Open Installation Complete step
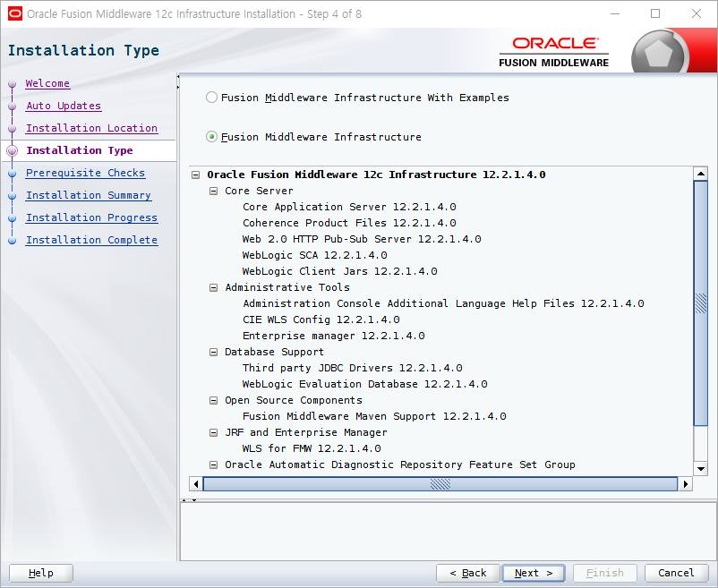The width and height of the screenshot is (718, 588). (x=91, y=240)
